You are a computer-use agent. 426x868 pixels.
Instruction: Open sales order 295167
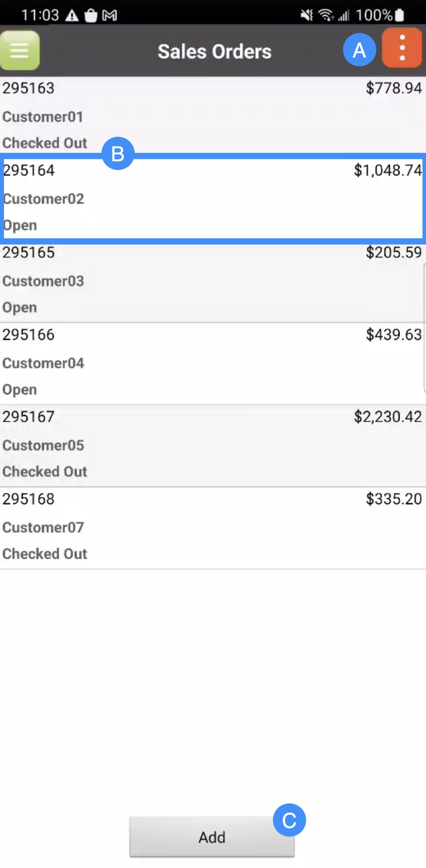click(x=213, y=445)
